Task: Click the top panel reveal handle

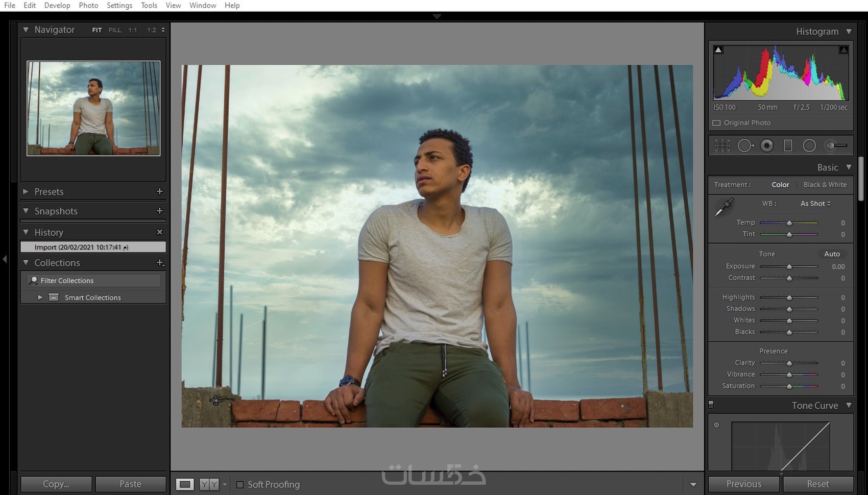Action: [x=437, y=16]
